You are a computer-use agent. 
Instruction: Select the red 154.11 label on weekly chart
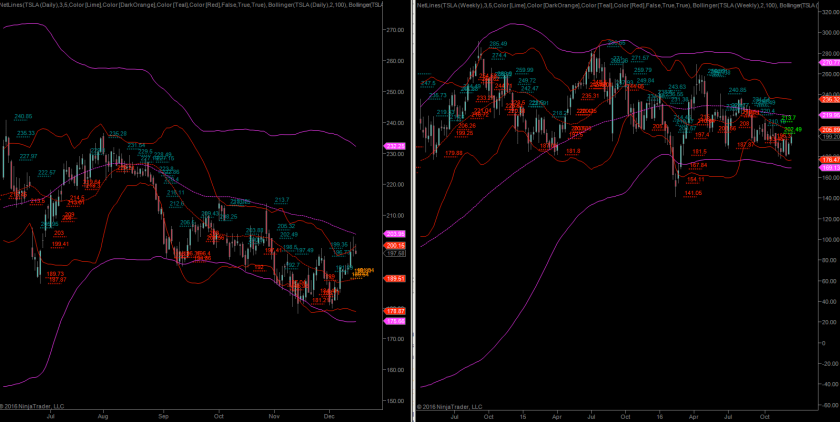click(696, 179)
